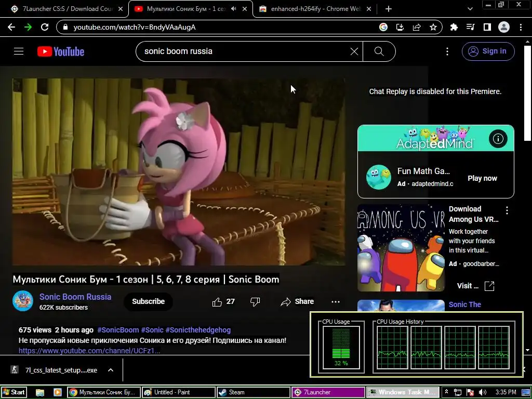The image size is (532, 399).
Task: Expand the 7l_css_latest_setup.exe download options
Action: coord(111,370)
